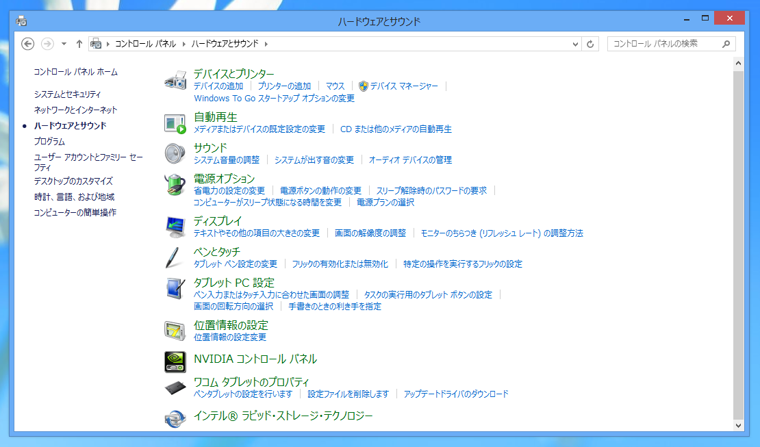The height and width of the screenshot is (447, 760).
Task: Click 位置情報の設定変更 link
Action: coord(230,337)
